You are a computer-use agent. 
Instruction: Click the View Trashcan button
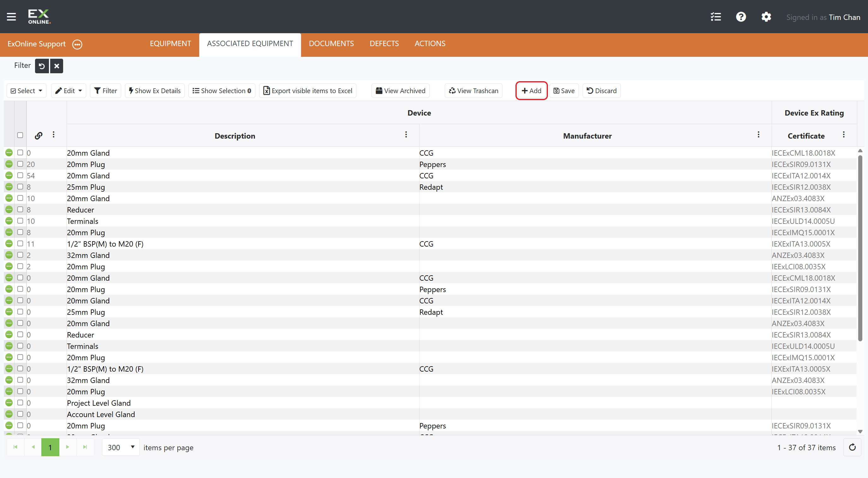click(473, 91)
